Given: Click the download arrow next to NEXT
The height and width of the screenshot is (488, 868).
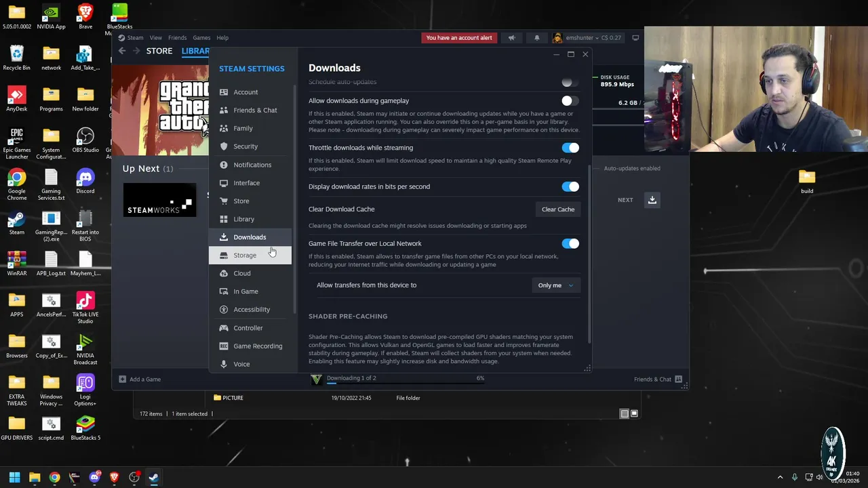Looking at the screenshot, I should [x=652, y=200].
